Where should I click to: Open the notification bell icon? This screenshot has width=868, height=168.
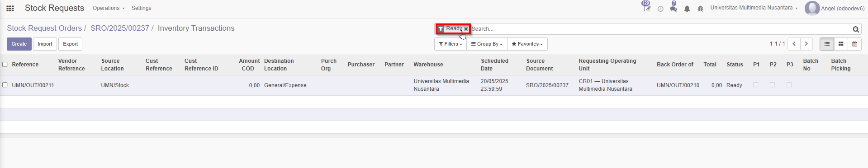pos(687,9)
